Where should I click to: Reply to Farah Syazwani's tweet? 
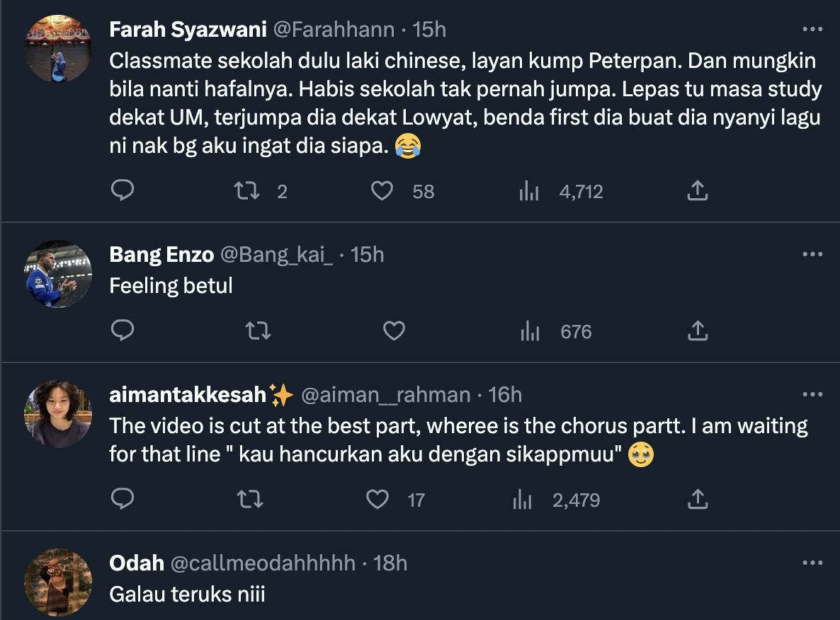123,190
